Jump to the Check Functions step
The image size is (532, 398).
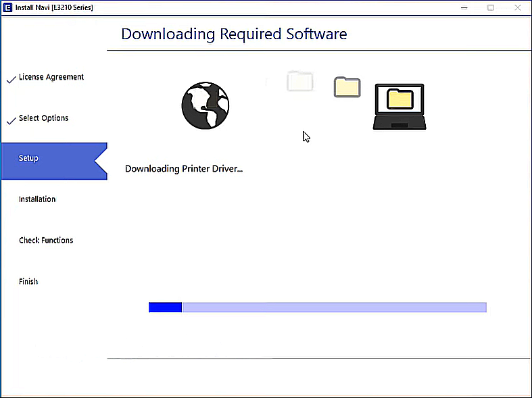46,241
